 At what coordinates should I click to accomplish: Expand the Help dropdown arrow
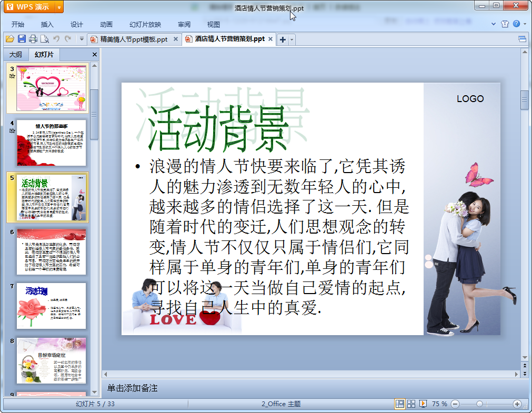[x=525, y=24]
